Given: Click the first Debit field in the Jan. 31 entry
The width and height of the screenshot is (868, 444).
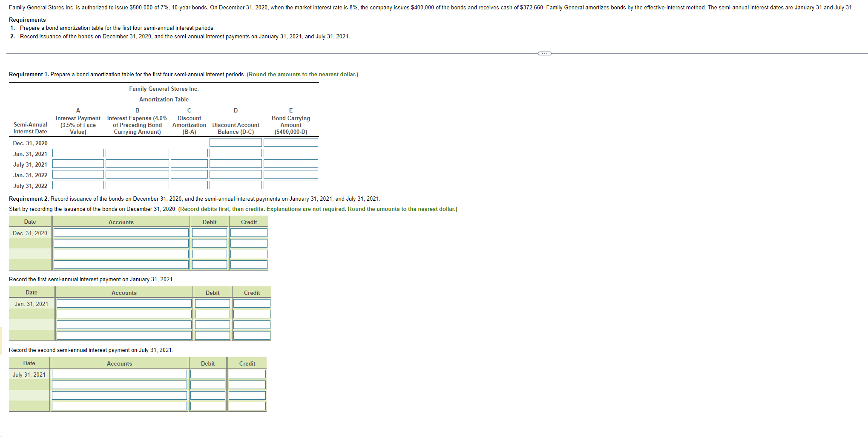Looking at the screenshot, I should point(212,303).
